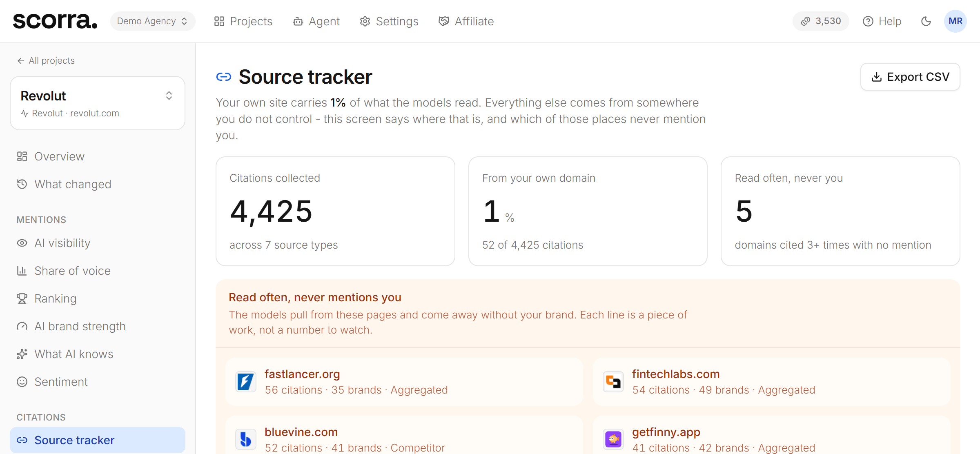Click the download icon on Export CSV

(876, 77)
